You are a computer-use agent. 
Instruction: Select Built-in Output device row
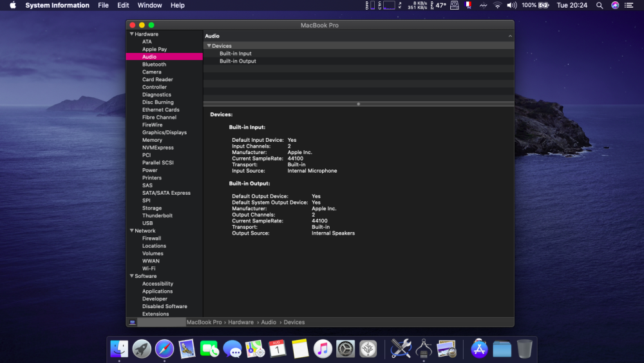[359, 61]
